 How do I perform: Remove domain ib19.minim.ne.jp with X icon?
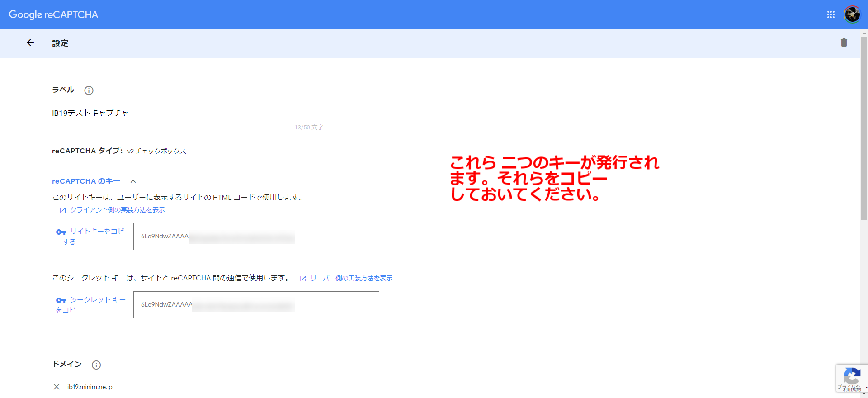[x=57, y=387]
